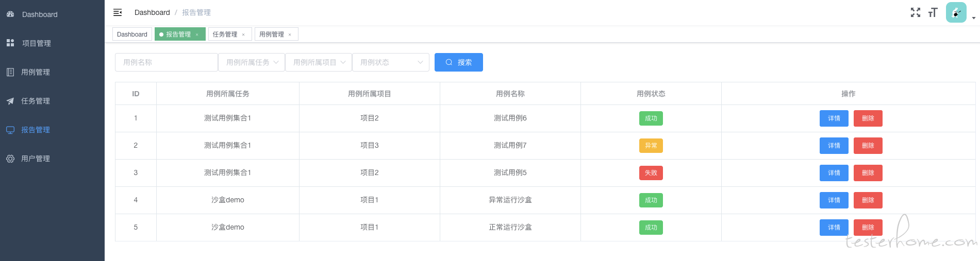
Task: Close the 报告管理 tab
Action: (x=197, y=34)
